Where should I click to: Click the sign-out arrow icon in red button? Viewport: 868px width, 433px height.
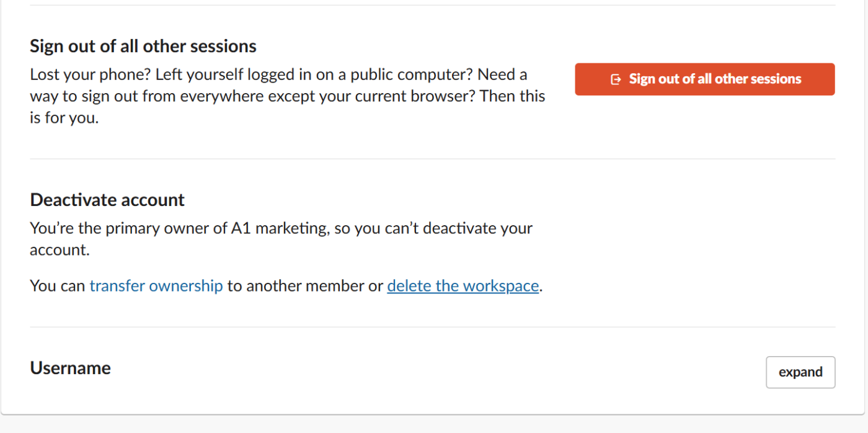(x=616, y=79)
